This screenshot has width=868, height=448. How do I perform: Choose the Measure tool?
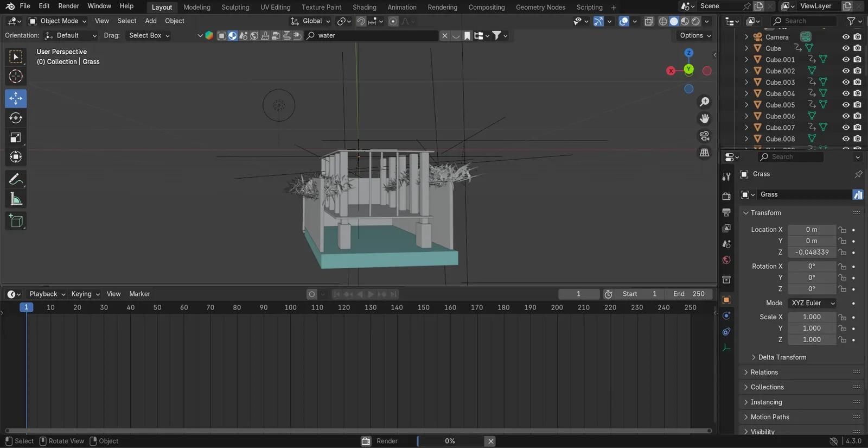16,199
